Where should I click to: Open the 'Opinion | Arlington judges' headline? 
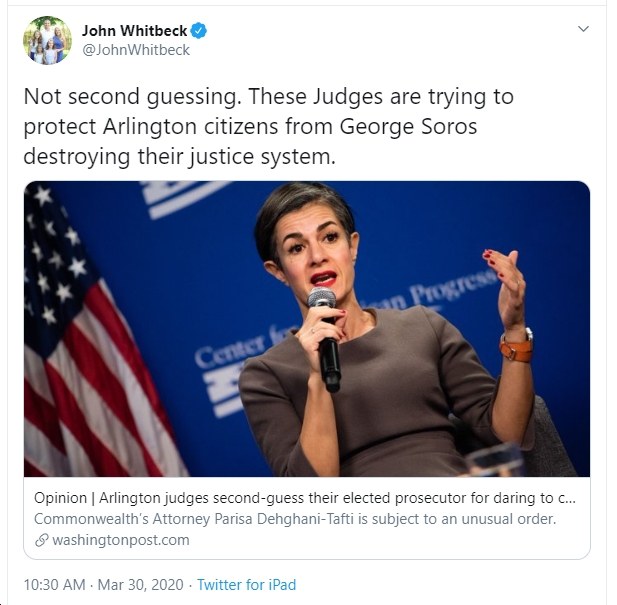(x=305, y=498)
